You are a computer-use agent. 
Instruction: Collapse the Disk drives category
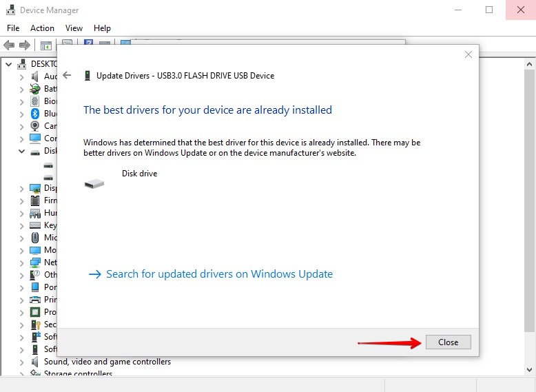(22, 151)
